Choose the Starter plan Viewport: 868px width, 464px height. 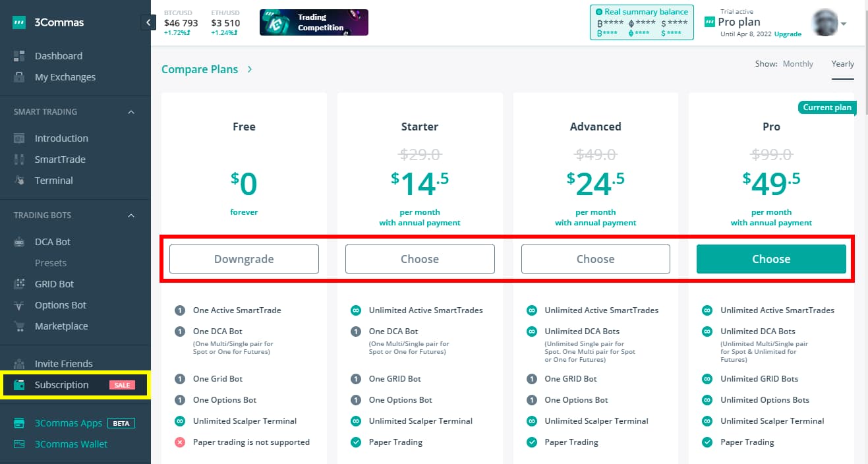pos(420,259)
